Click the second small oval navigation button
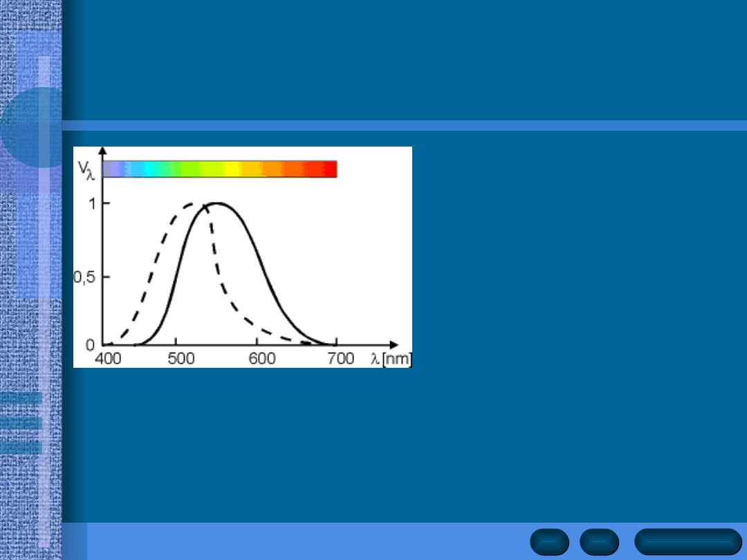 (599, 541)
